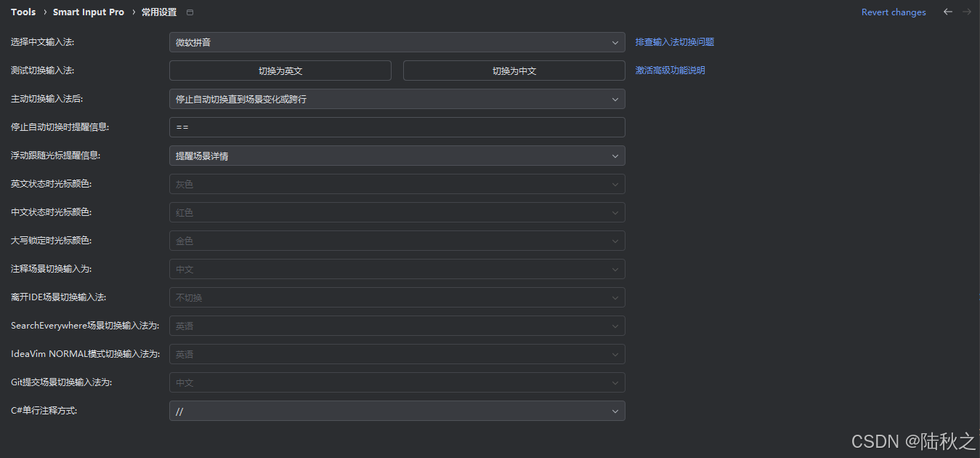Open the 英文状态时光标颜色 dropdown showing 灰色
The height and width of the screenshot is (458, 980).
click(397, 184)
